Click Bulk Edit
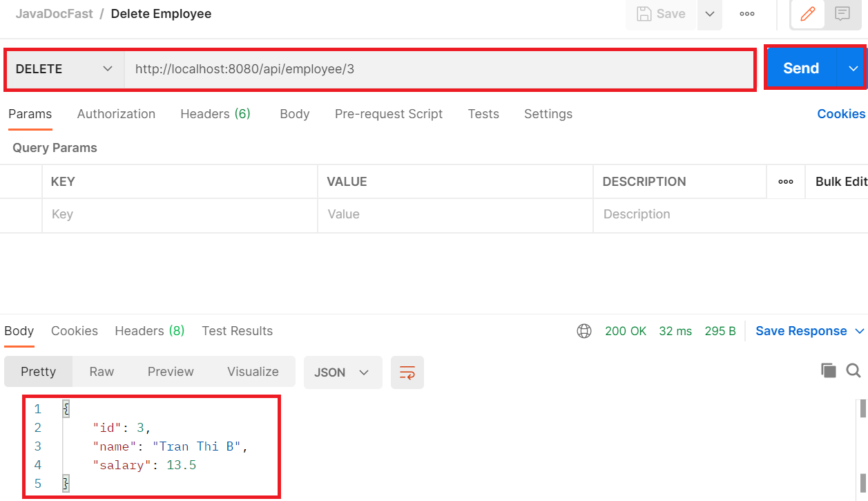Image resolution: width=868 pixels, height=501 pixels. [841, 182]
